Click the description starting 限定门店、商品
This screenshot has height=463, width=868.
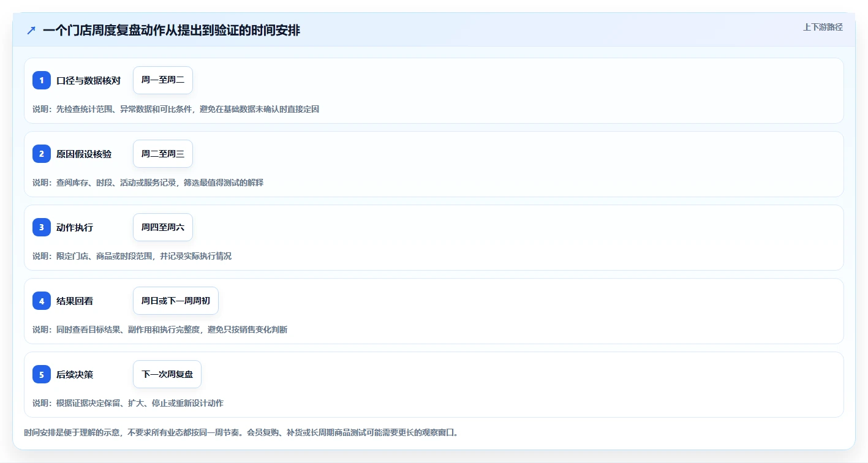tap(132, 256)
